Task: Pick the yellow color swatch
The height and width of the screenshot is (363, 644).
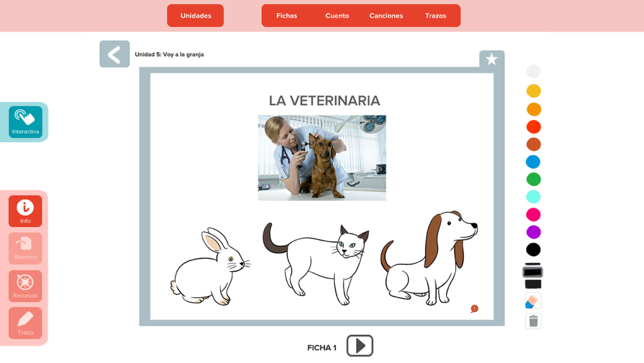Action: click(x=533, y=91)
